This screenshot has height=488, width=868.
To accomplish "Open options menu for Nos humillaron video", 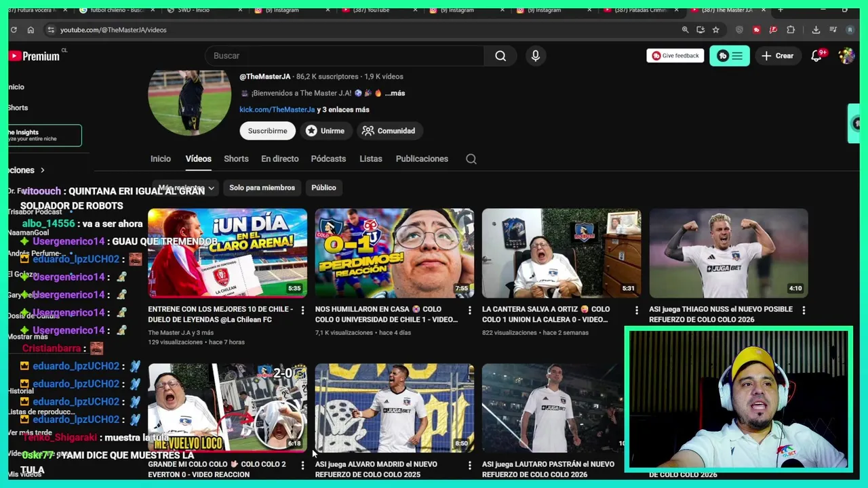I will point(469,310).
